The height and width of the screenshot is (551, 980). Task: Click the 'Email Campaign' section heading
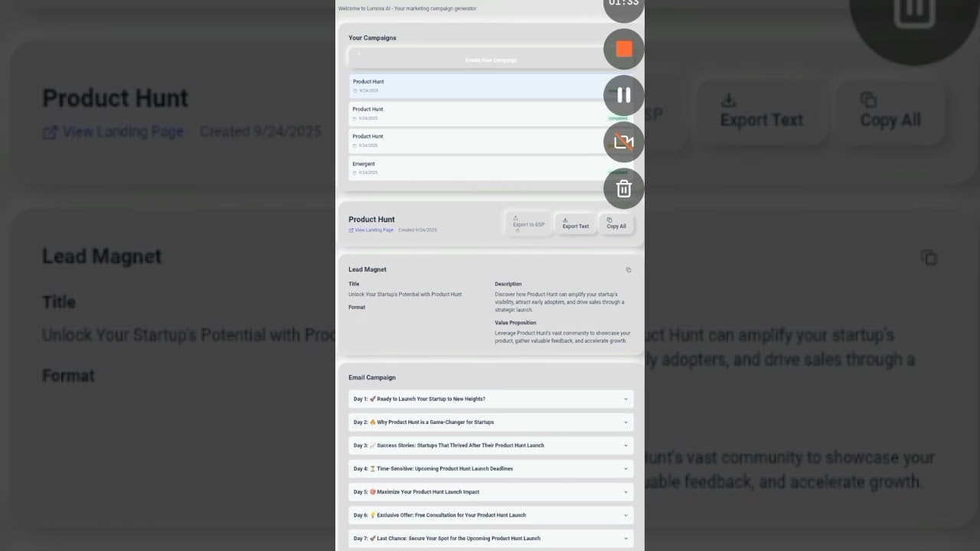[372, 377]
